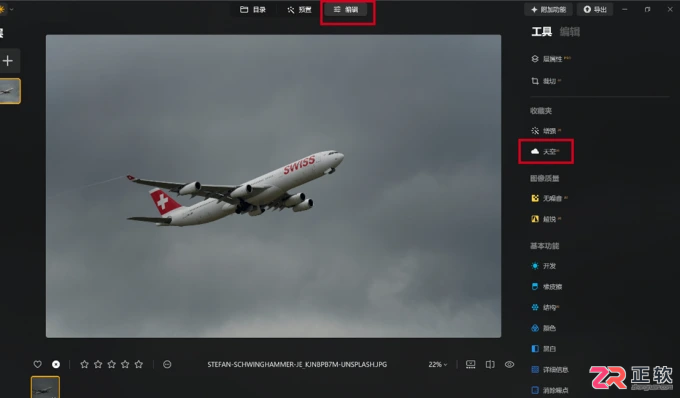Viewport: 680px width, 398px height.
Task: Mark photo as rejected with X icon
Action: click(x=56, y=364)
